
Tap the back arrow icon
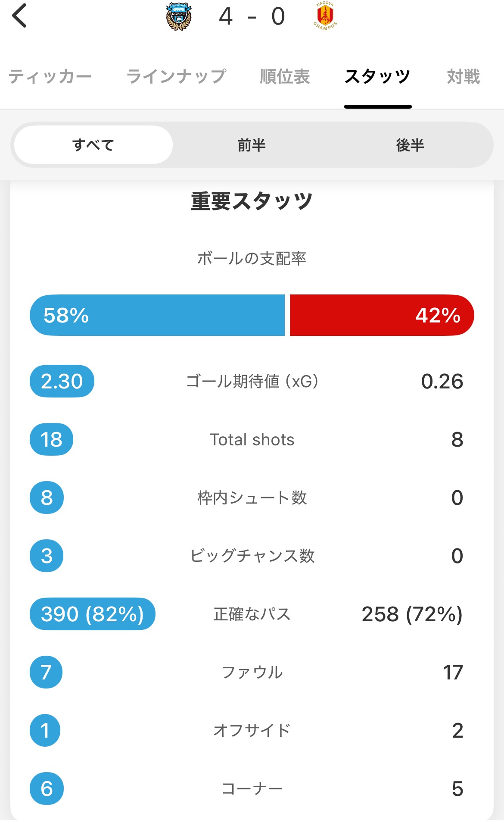(20, 16)
